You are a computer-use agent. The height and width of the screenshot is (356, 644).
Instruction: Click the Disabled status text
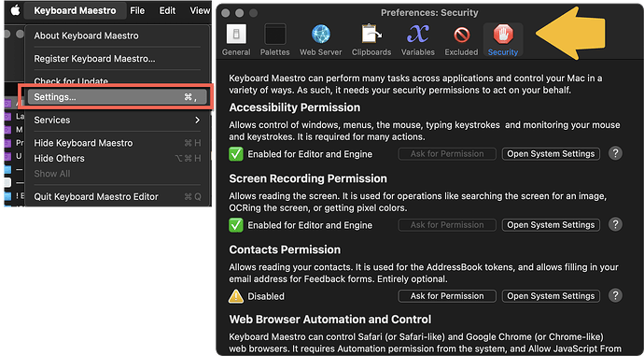coord(266,296)
